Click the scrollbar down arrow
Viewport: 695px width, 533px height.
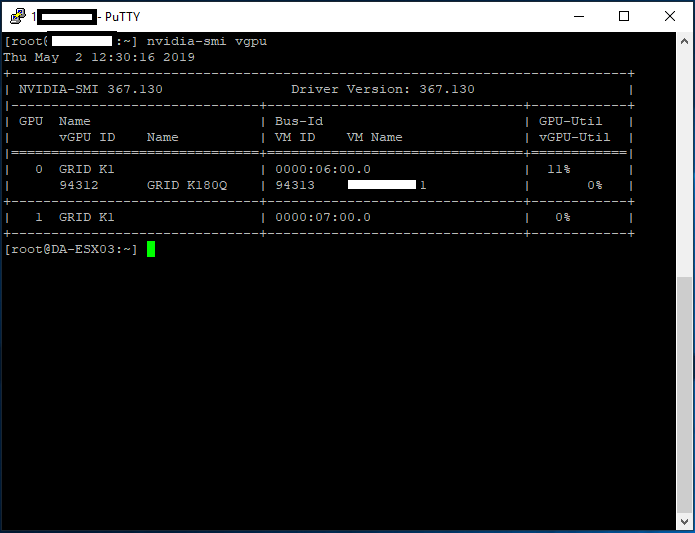(x=684, y=521)
